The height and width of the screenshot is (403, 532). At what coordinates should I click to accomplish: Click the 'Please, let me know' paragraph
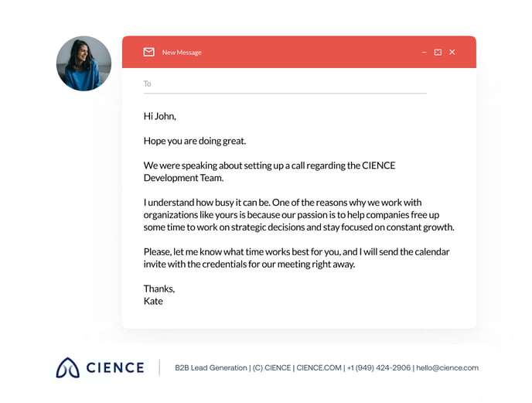tap(296, 258)
